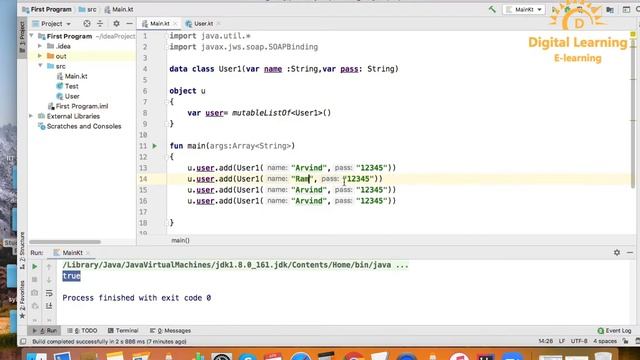This screenshot has width=640, height=360.
Task: Click the stop process square icon
Action: (x=35, y=280)
